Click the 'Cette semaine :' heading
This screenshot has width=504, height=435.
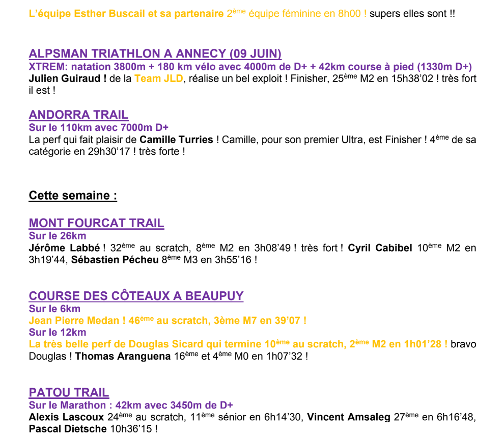click(x=73, y=196)
